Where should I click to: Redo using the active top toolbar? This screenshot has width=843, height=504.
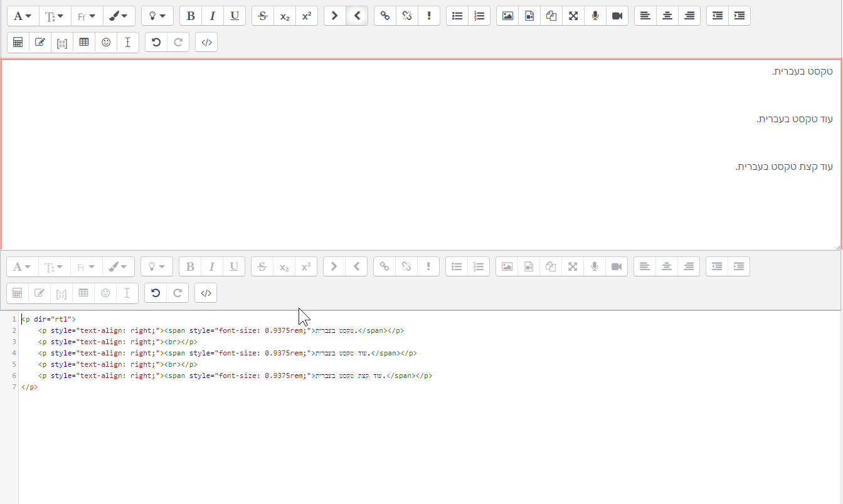click(178, 42)
